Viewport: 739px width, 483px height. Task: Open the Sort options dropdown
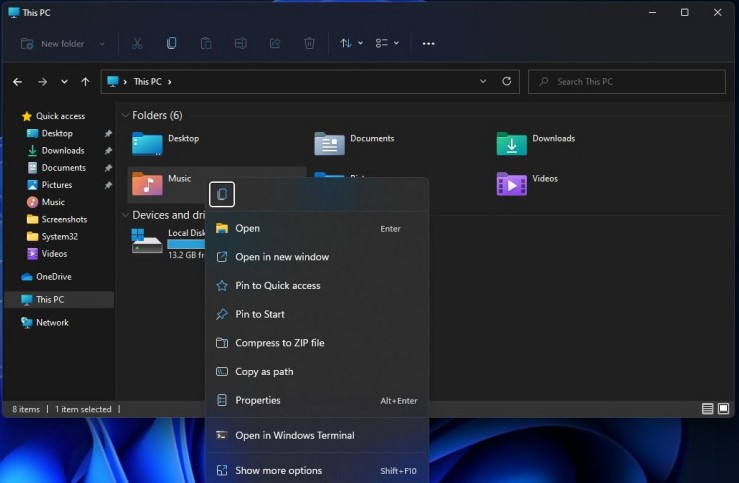[x=351, y=44]
